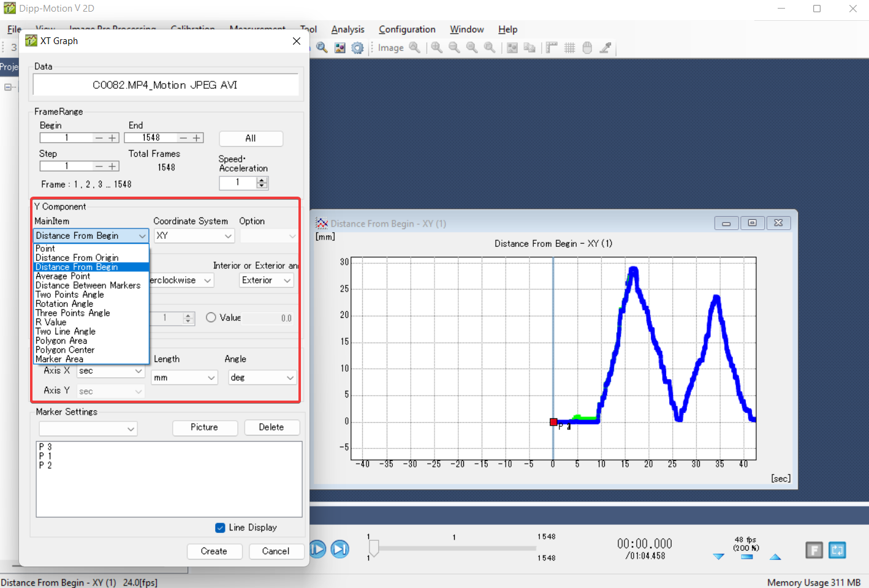Screen dimensions: 869x588
Task: Toggle the gray F button in playback bar
Action: point(814,550)
